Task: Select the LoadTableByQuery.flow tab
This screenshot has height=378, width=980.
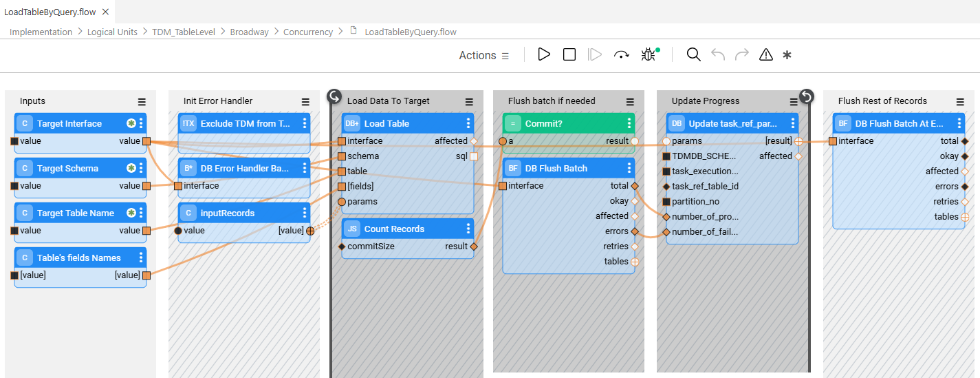Action: (50, 11)
